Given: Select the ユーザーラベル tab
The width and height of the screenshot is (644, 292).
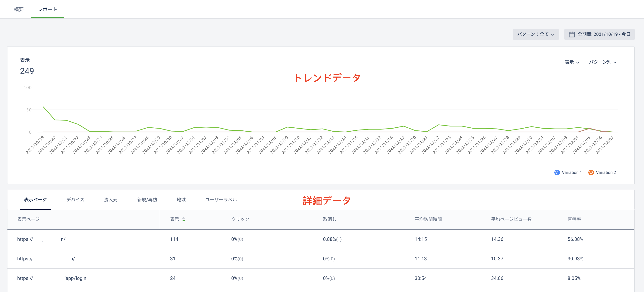Looking at the screenshot, I should coord(221,200).
